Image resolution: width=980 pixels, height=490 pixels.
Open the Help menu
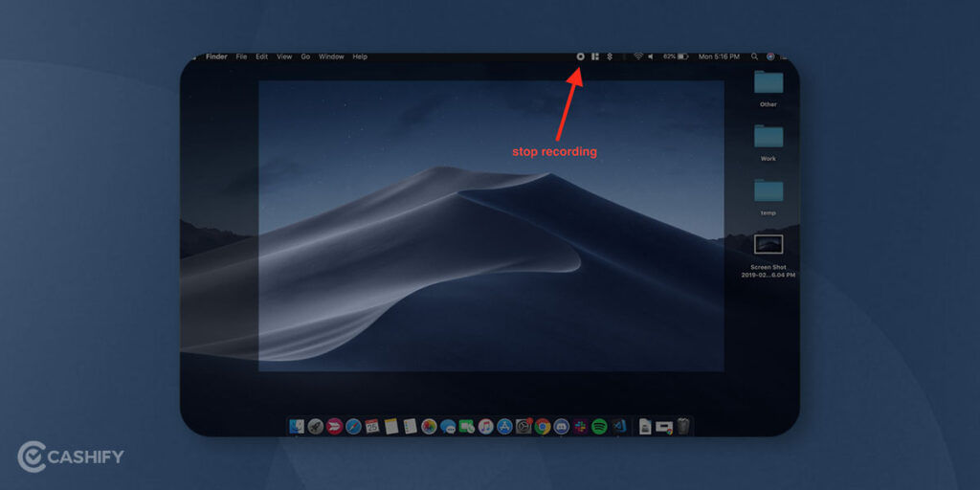click(360, 56)
